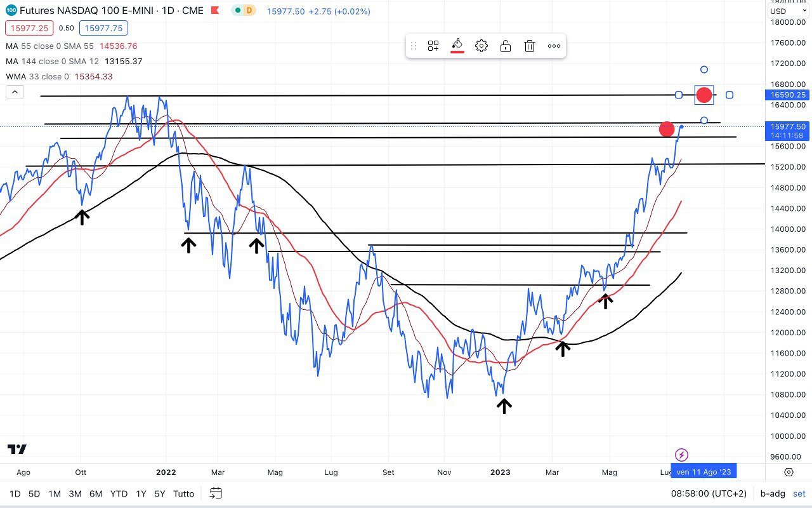This screenshot has height=508, width=812.
Task: Select the Tutto time range
Action: [x=183, y=493]
